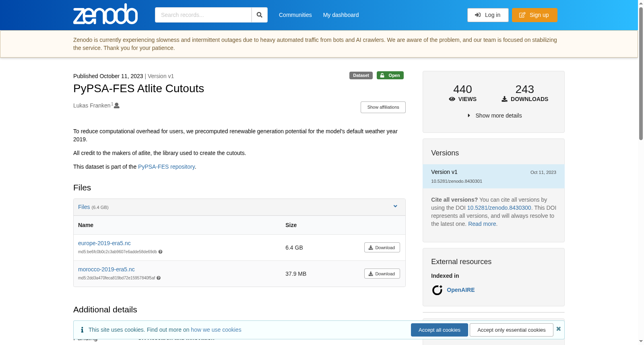Image resolution: width=644 pixels, height=345 pixels.
Task: Click the Log in button
Action: [488, 15]
